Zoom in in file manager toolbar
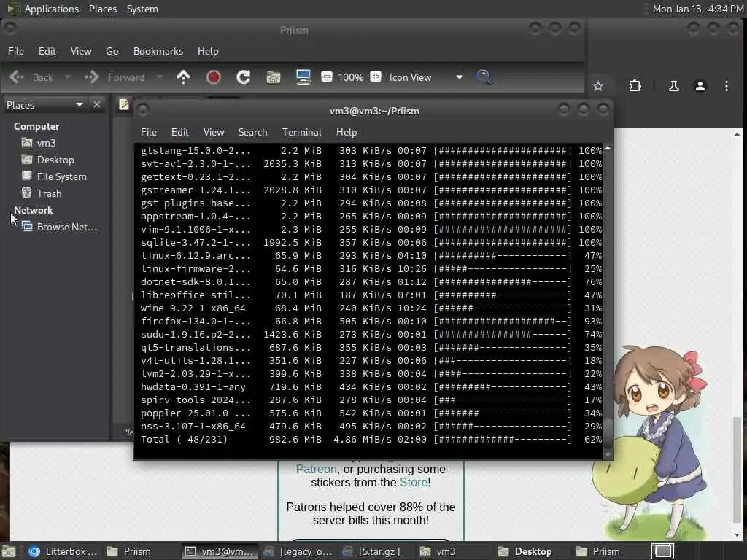Viewport: 747px width, 560px height. coord(376,77)
